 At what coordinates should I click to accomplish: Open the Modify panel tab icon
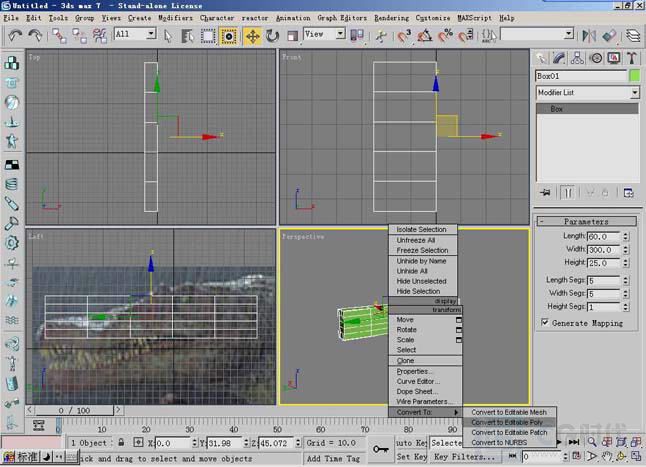click(559, 58)
